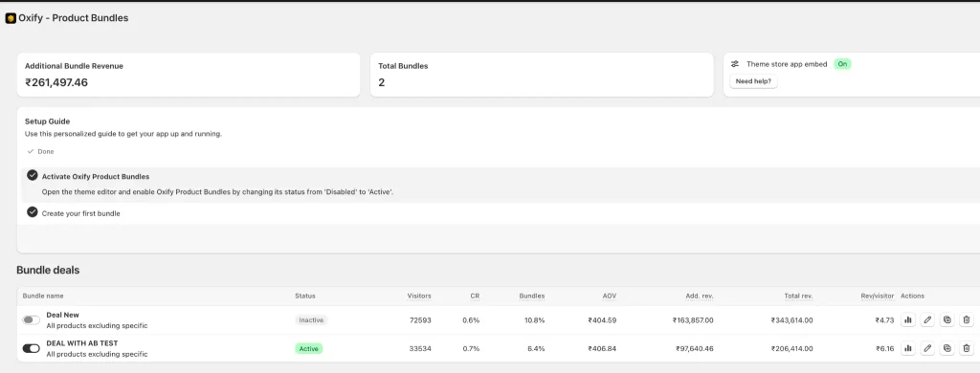Image resolution: width=980 pixels, height=373 pixels.
Task: Delete the Deal New bundle
Action: (x=967, y=319)
